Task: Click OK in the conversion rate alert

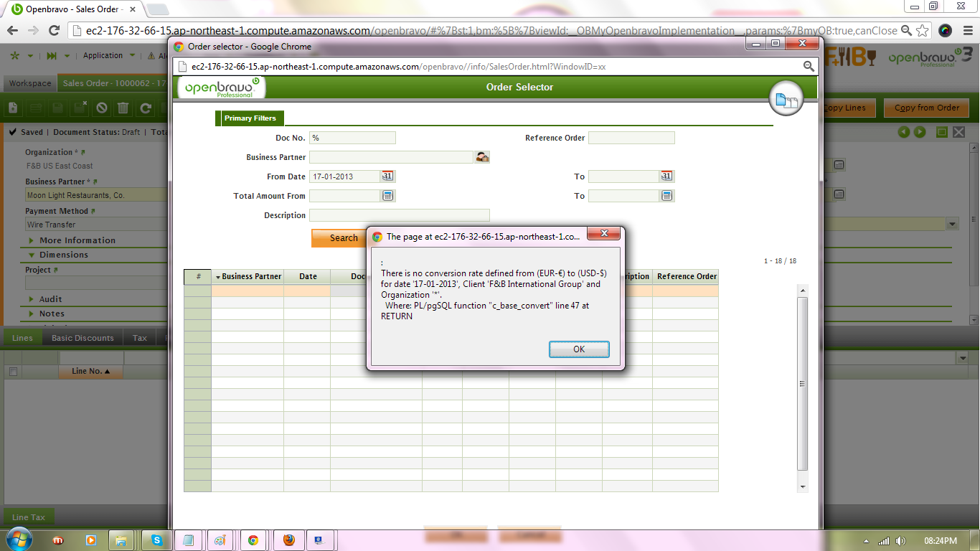Action: pyautogui.click(x=579, y=349)
